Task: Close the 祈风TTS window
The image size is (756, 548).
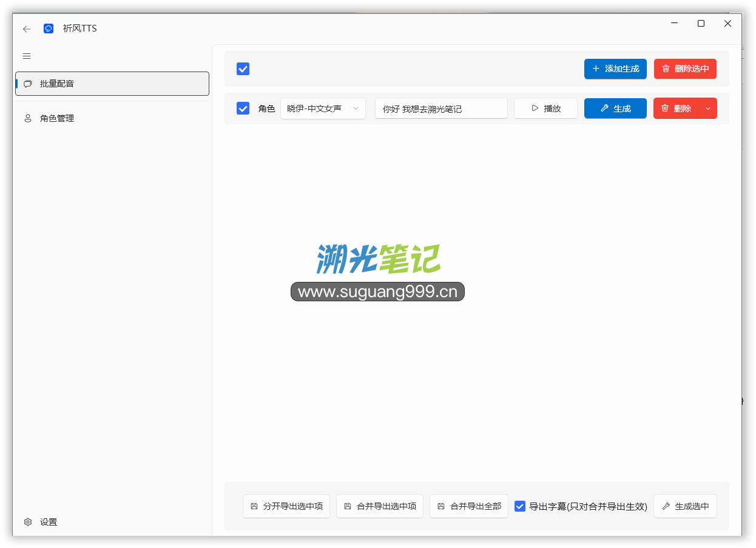Action: tap(727, 24)
